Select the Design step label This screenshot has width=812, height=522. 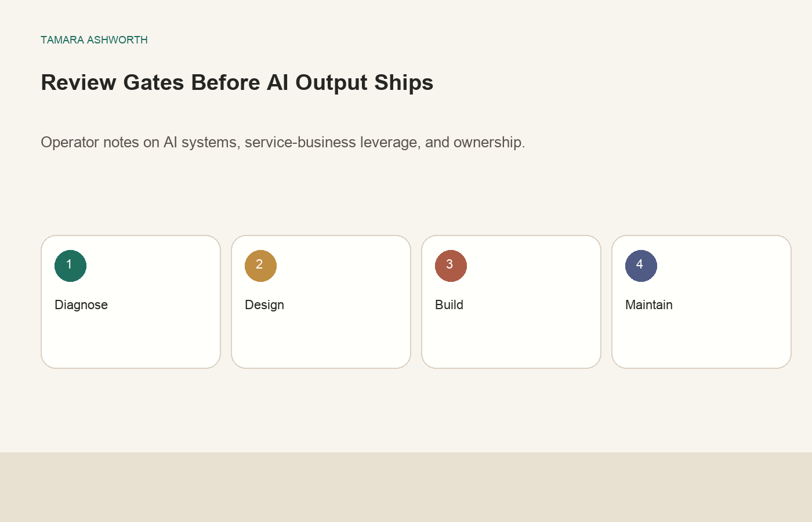pyautogui.click(x=264, y=305)
